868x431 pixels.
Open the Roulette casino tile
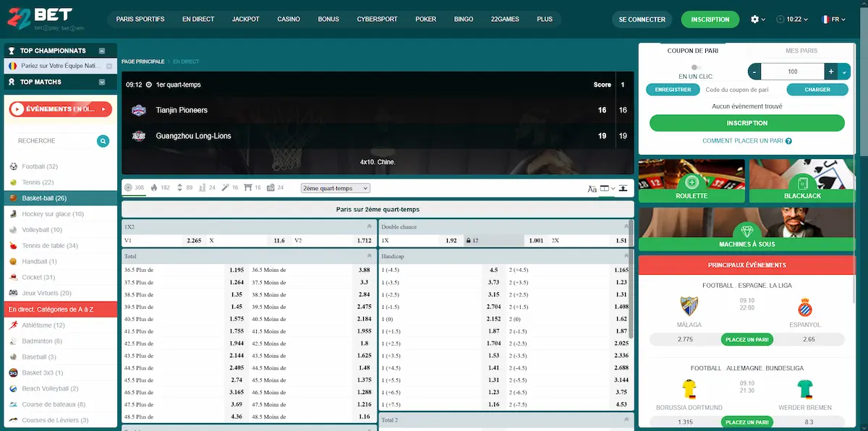[692, 181]
